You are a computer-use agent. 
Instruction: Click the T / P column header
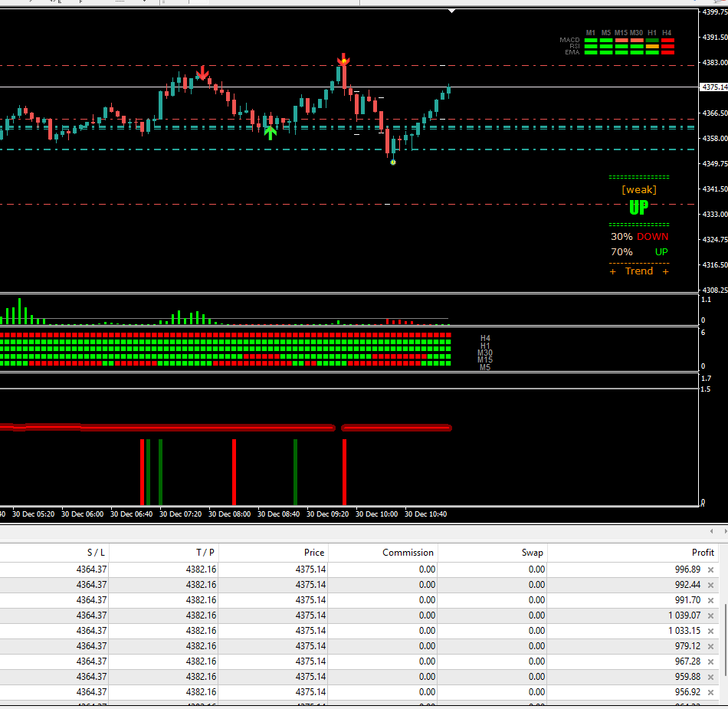pos(205,552)
